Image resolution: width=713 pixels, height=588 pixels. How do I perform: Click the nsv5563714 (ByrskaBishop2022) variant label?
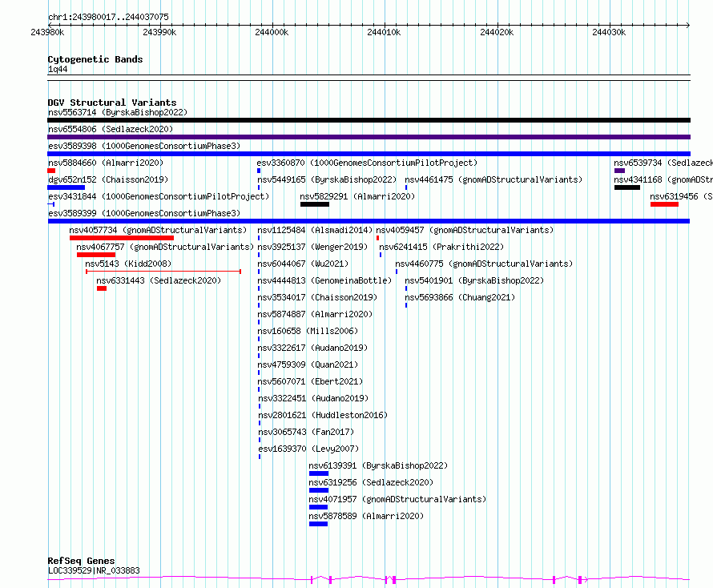coord(118,112)
